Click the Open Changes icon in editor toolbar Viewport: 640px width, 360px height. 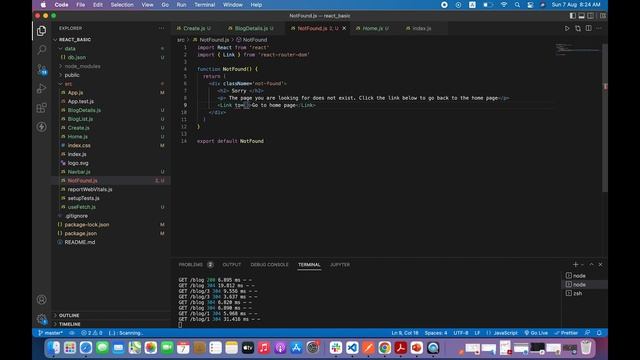[x=578, y=28]
